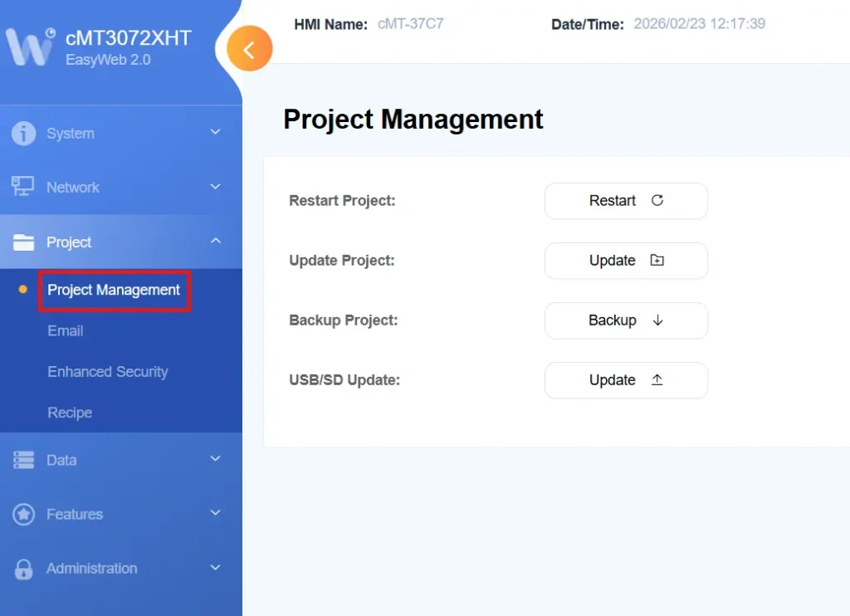Viewport: 850px width, 616px height.
Task: Collapse the sidebar using the orange arrow
Action: [248, 48]
